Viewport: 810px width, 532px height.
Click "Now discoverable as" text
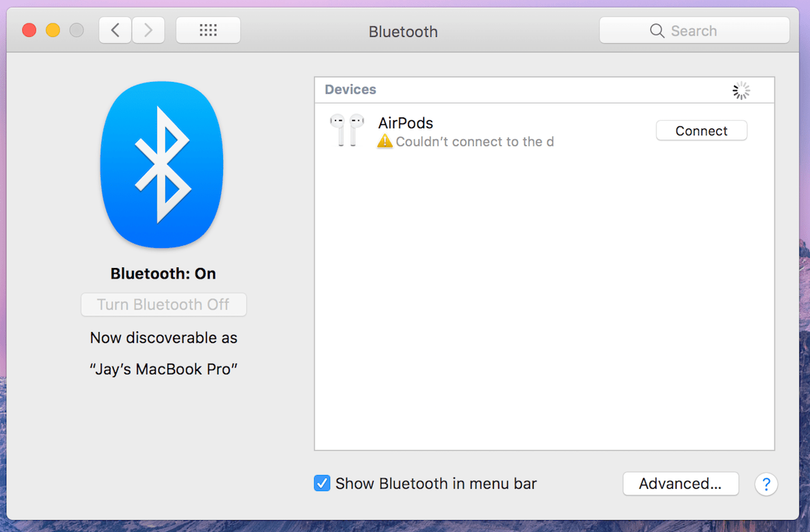(x=163, y=338)
